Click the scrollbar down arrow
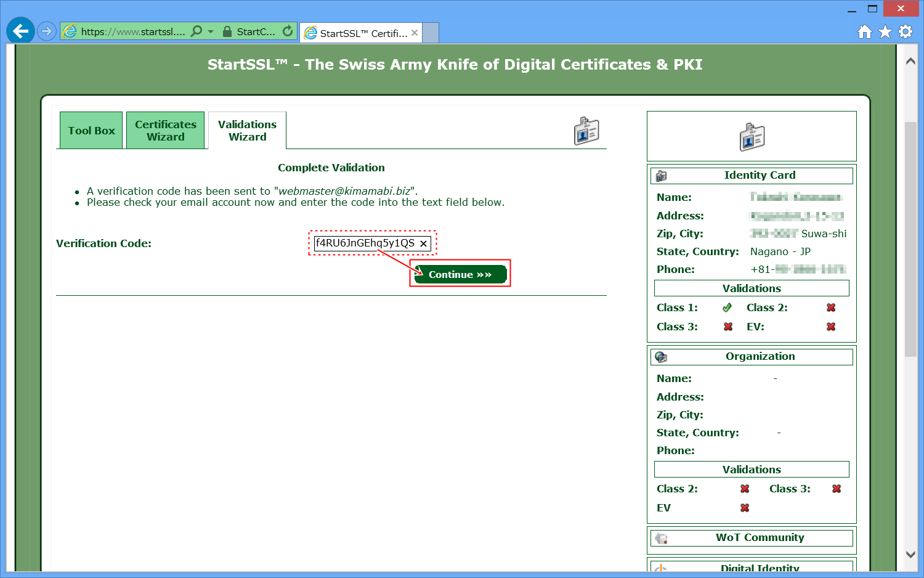924x578 pixels. [910, 554]
